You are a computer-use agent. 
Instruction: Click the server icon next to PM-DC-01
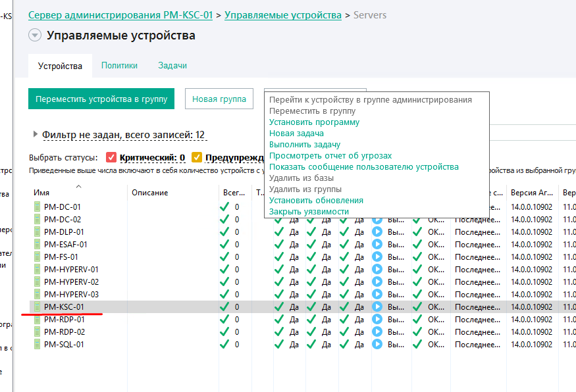click(x=37, y=207)
